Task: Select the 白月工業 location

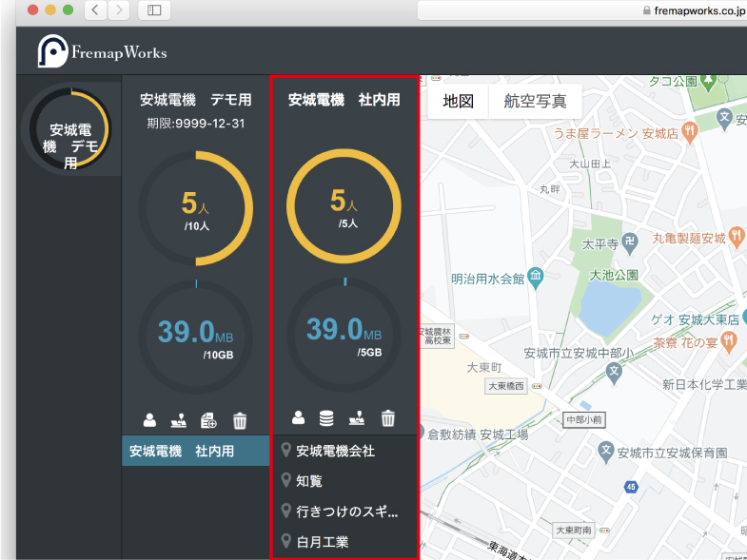Action: [x=322, y=542]
